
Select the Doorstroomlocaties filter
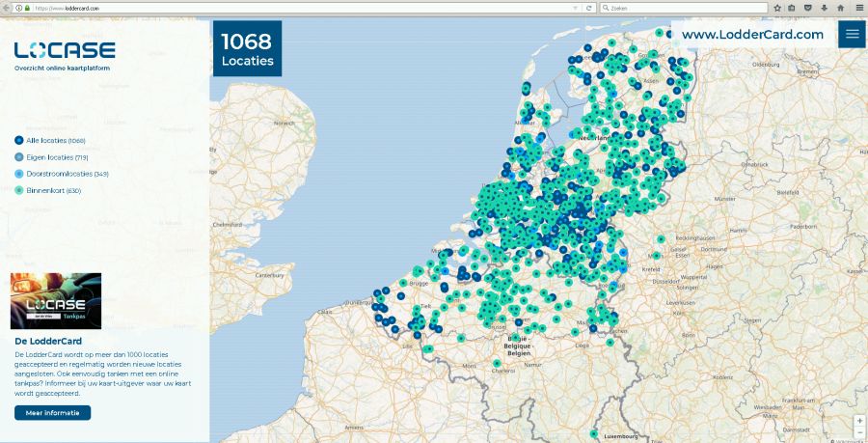(62, 174)
